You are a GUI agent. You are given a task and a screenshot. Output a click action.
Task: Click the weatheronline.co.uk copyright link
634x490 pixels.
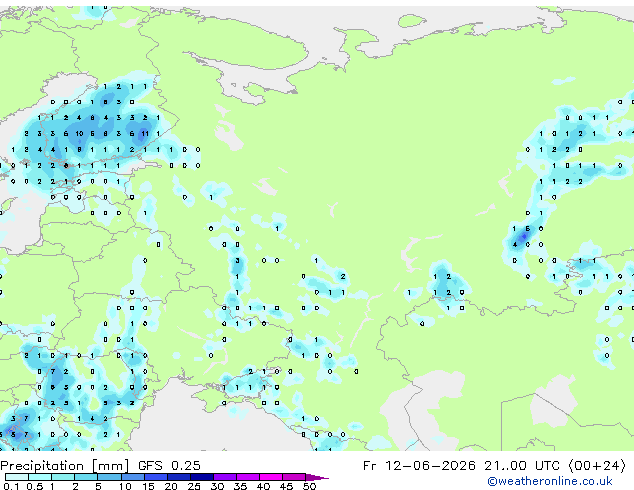click(x=550, y=481)
